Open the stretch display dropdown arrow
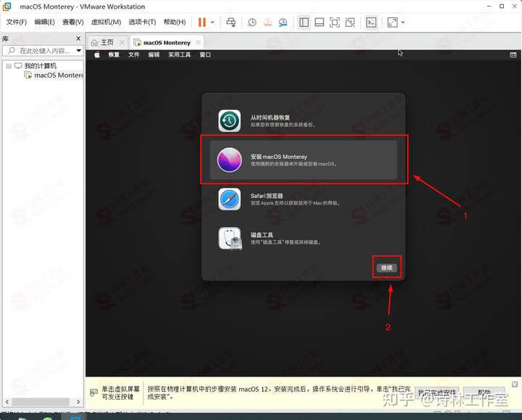This screenshot has height=420, width=522. click(403, 22)
